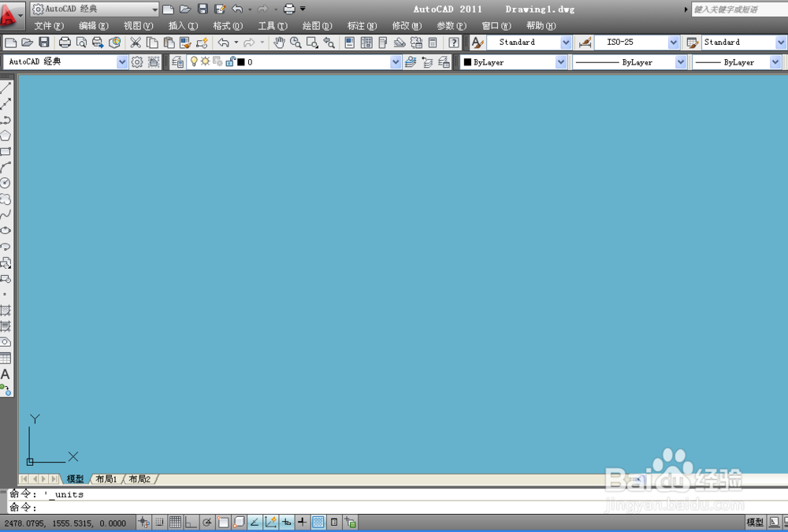
Task: Select the Polyline tool
Action: [x=6, y=120]
